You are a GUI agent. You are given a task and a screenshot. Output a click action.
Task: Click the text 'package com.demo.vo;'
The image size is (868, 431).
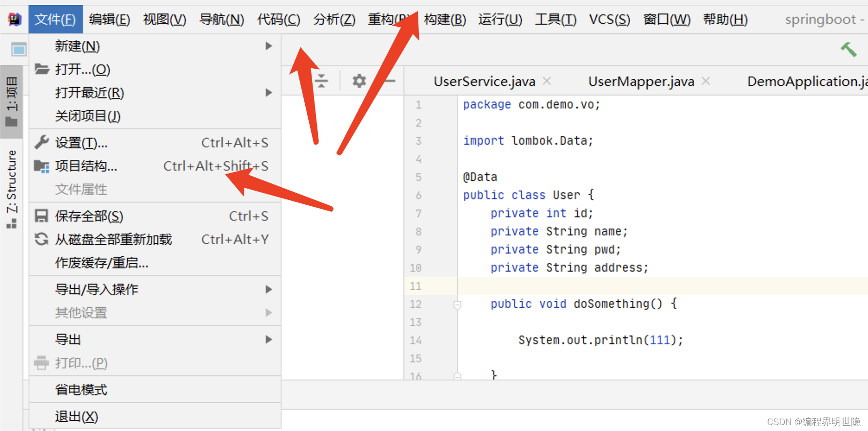[x=532, y=104]
